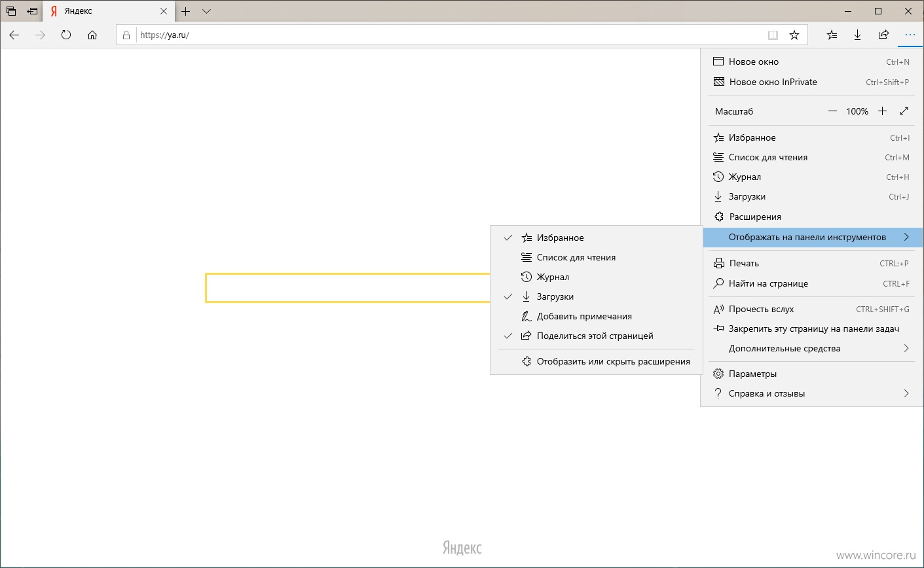Select Найти на странице
This screenshot has height=568, width=924.
811,283
